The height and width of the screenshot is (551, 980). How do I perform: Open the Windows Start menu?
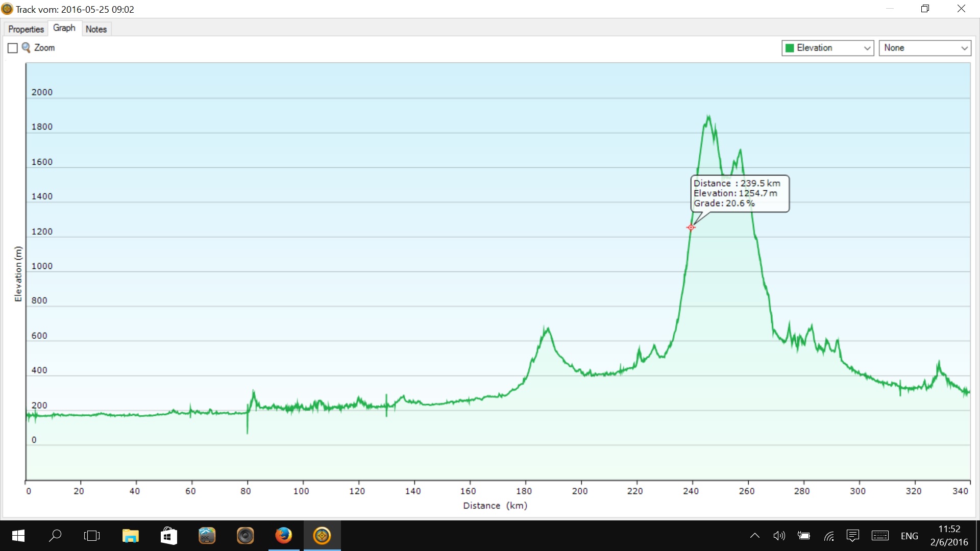(x=18, y=536)
